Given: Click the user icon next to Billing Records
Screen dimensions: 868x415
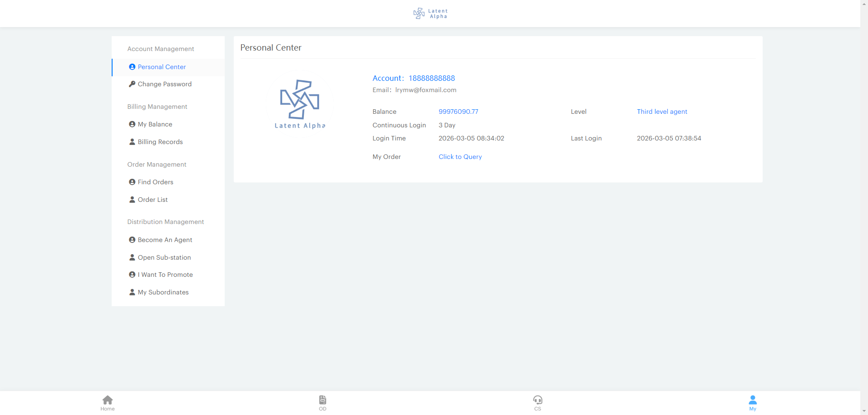Looking at the screenshot, I should [x=132, y=142].
